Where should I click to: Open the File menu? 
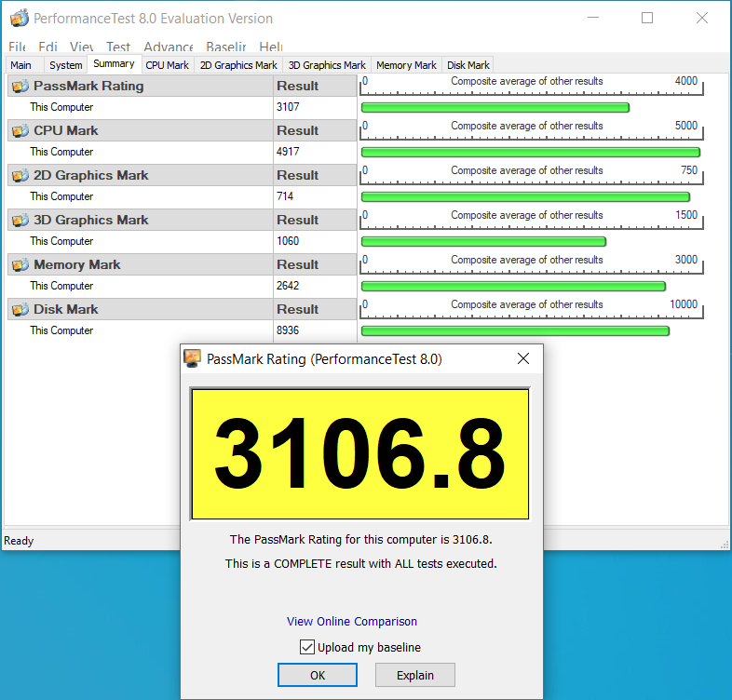(x=17, y=47)
